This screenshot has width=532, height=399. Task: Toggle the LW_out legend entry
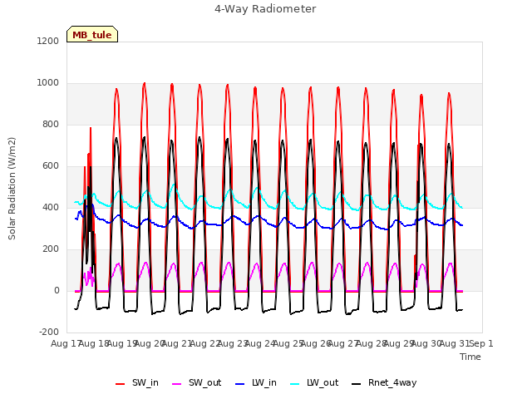tap(314, 382)
